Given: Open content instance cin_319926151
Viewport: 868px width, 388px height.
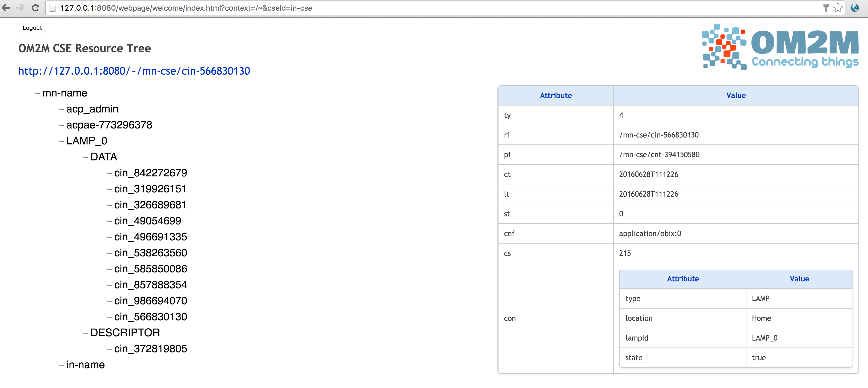Looking at the screenshot, I should [x=150, y=189].
